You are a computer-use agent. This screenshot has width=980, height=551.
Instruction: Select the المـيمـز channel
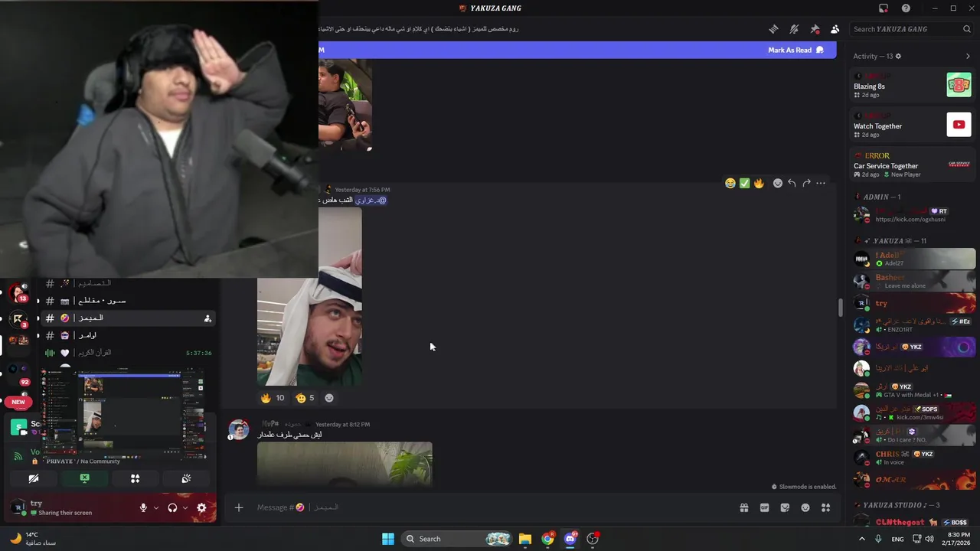click(x=129, y=318)
